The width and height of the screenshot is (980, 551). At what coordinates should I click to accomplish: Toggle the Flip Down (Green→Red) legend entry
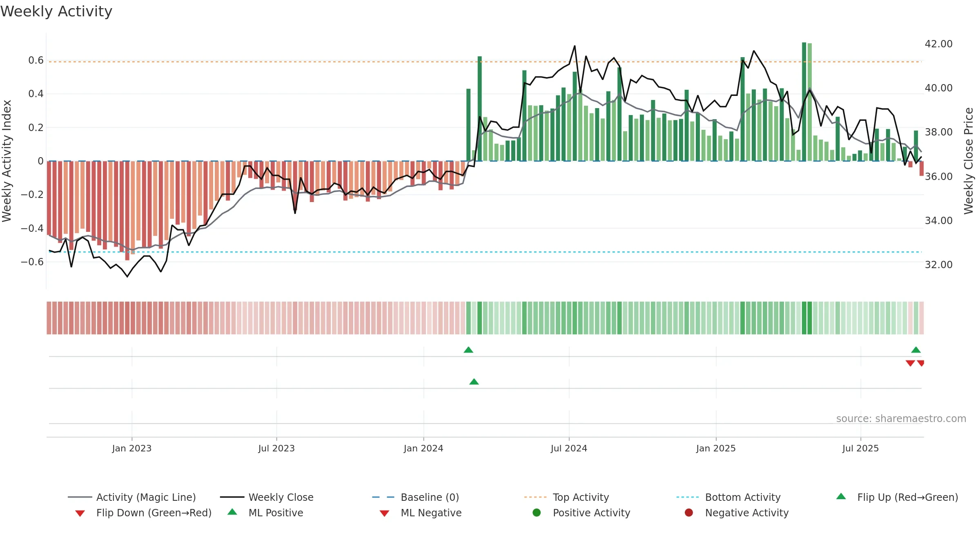143,513
